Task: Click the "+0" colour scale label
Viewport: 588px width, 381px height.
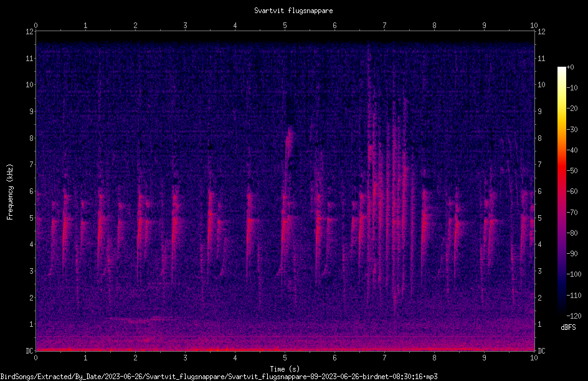Action: pyautogui.click(x=571, y=67)
